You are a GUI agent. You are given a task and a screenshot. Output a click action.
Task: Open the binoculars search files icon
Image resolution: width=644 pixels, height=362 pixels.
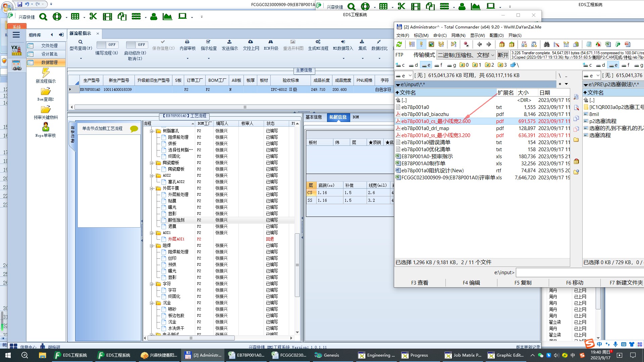547,44
